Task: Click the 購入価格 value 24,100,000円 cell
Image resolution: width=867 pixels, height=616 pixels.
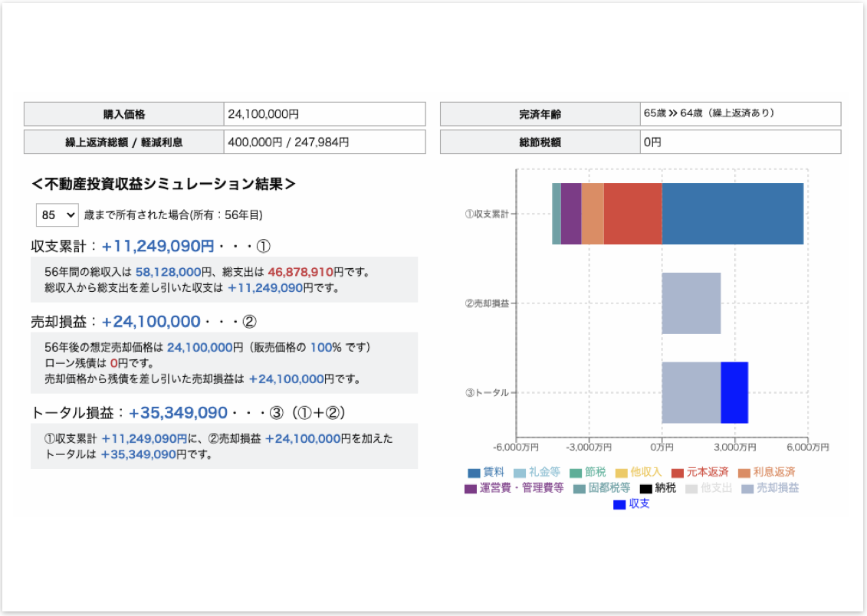Action: coord(324,114)
